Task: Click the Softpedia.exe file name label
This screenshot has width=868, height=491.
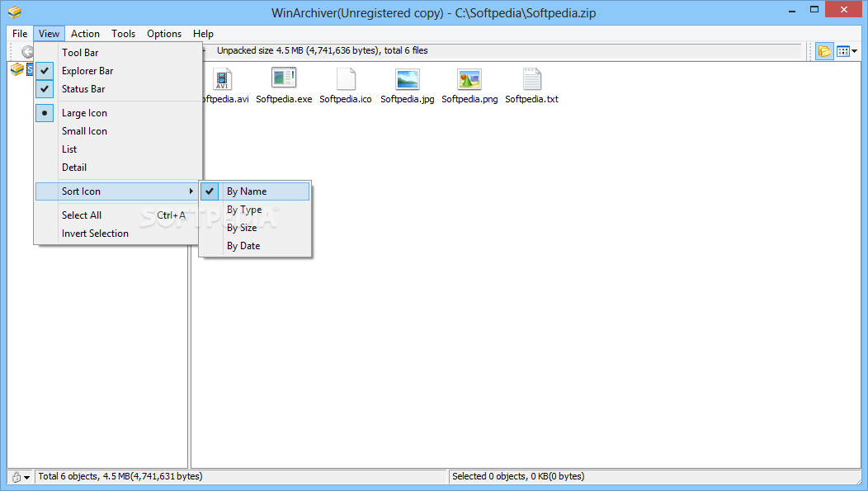Action: (x=284, y=99)
